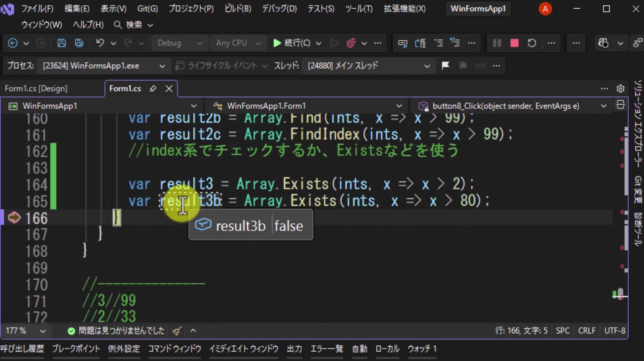Click the Hot Reload flame icon

click(x=351, y=43)
